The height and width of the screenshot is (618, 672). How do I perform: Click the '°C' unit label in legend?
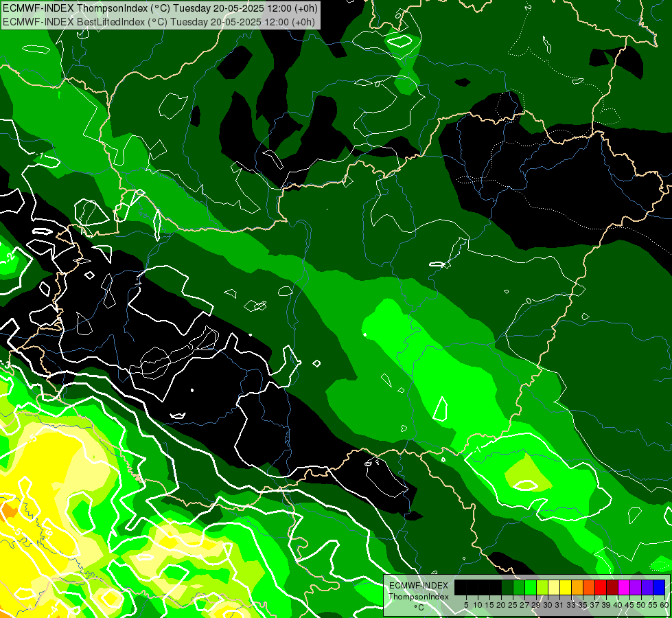pos(419,608)
